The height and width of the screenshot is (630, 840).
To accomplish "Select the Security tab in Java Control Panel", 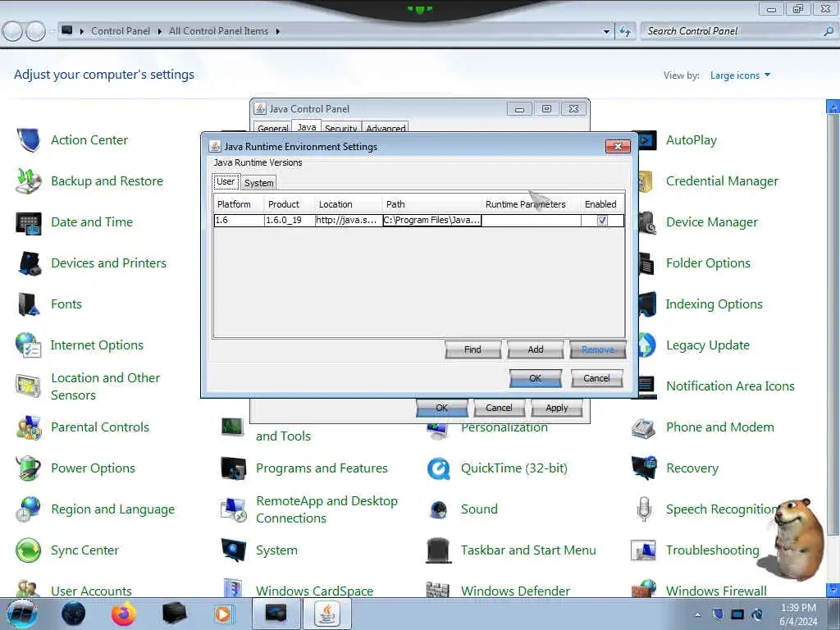I will coord(340,128).
